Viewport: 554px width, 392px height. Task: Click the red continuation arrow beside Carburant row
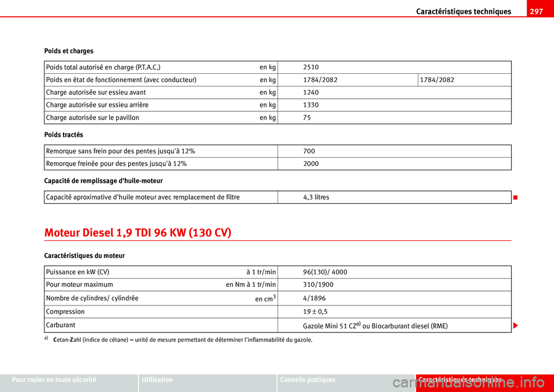coord(516,325)
